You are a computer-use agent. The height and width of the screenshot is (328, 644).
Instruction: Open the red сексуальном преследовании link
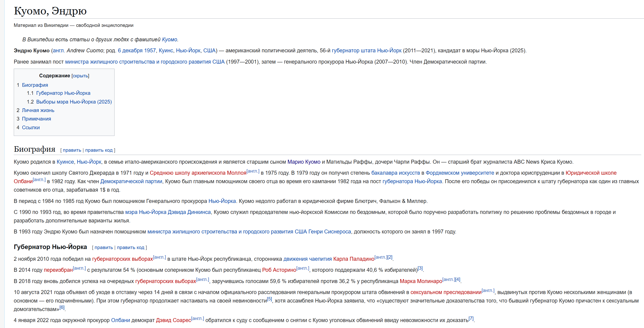[446, 292]
